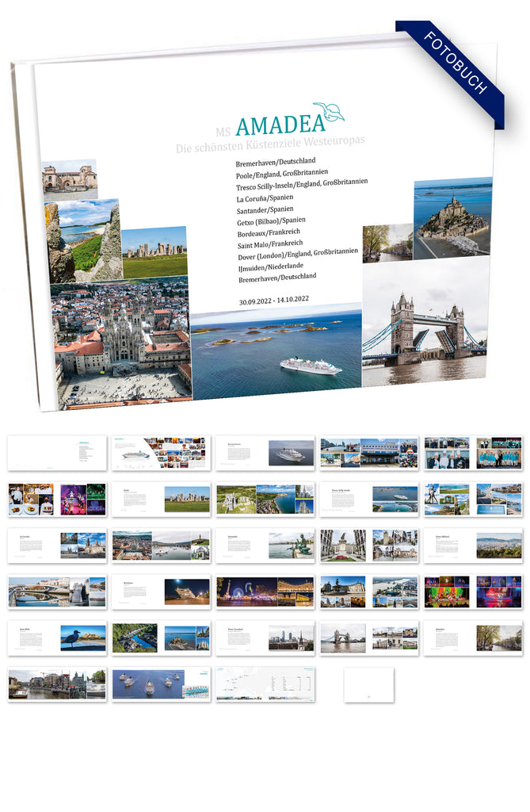
Task: Click the text 'Saint Malo/Frankreich'
Action: click(270, 244)
